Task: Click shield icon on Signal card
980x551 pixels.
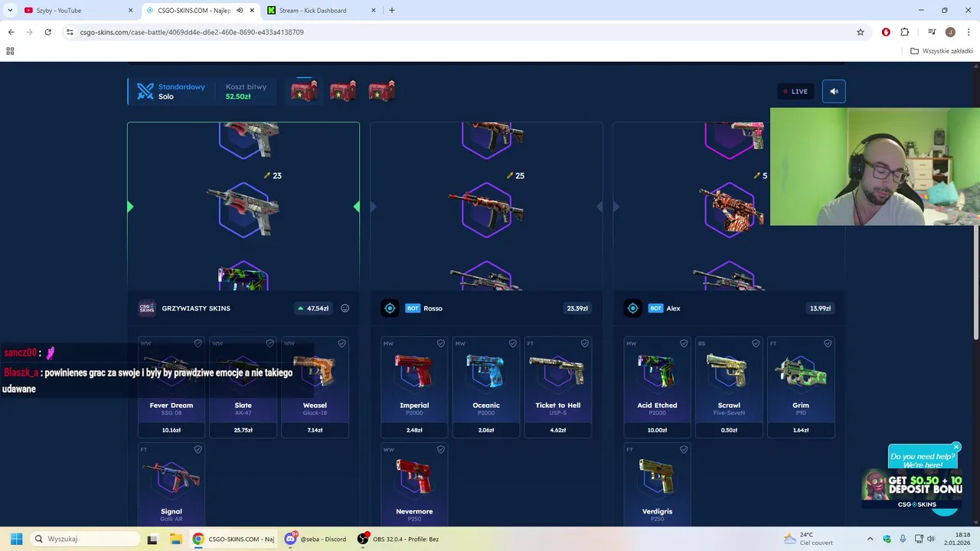Action: (x=198, y=449)
